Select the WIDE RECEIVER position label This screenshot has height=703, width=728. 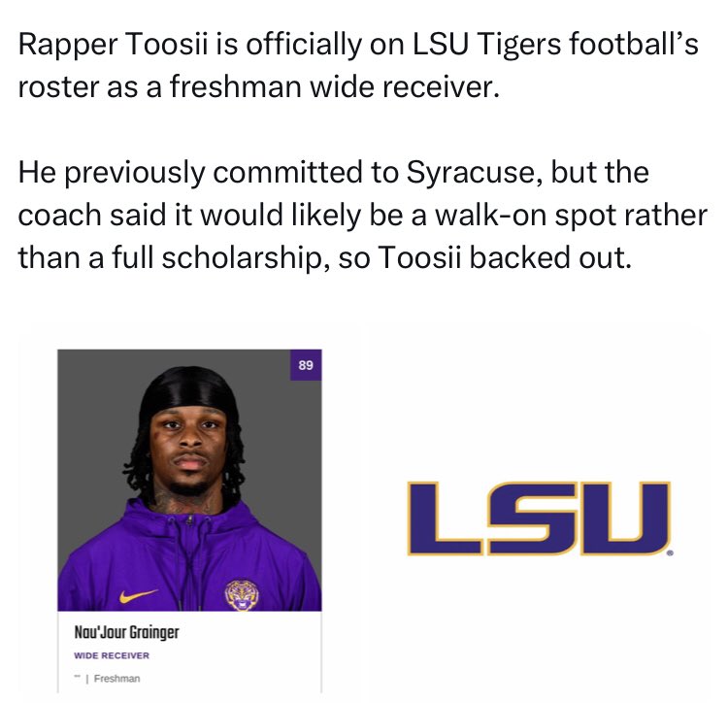point(112,655)
